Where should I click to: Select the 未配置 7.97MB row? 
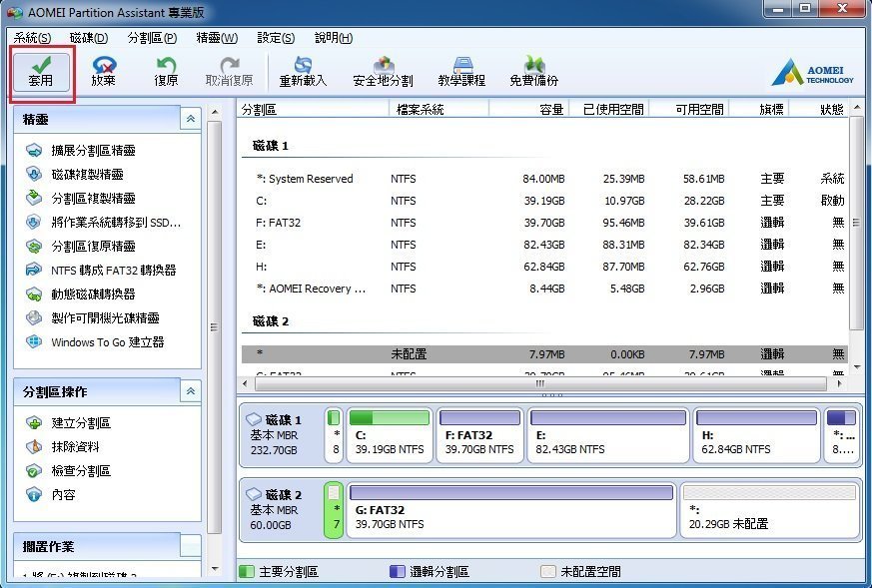pyautogui.click(x=545, y=354)
